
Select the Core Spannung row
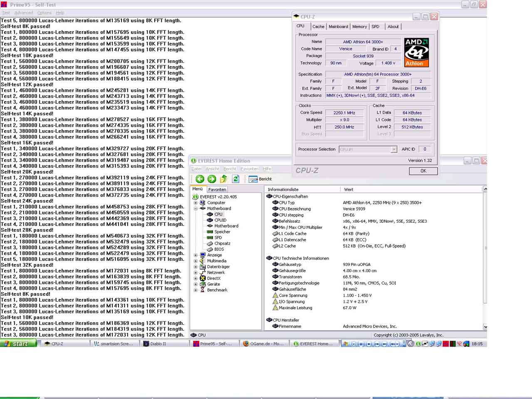coord(374,295)
